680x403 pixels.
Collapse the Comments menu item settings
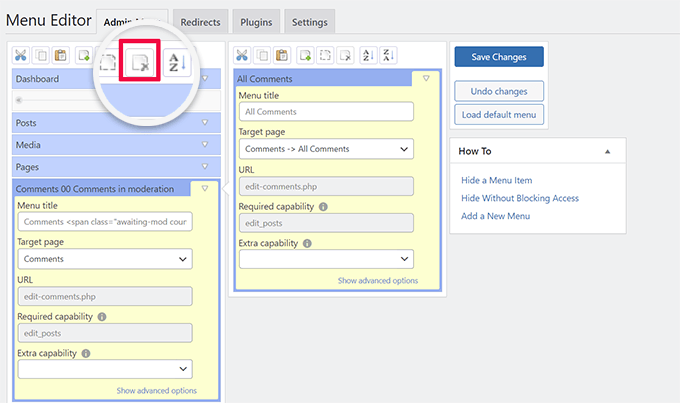(x=205, y=189)
